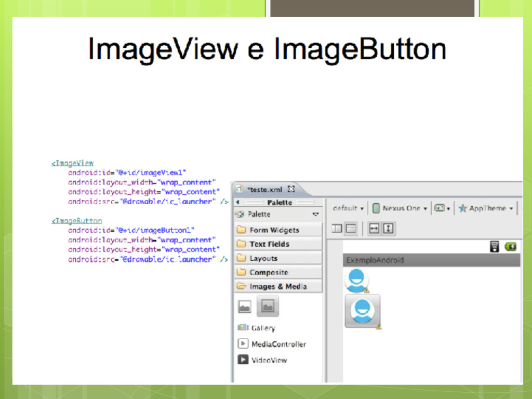Click the vertical layout orientation icon
The width and height of the screenshot is (532, 399).
pos(351,229)
